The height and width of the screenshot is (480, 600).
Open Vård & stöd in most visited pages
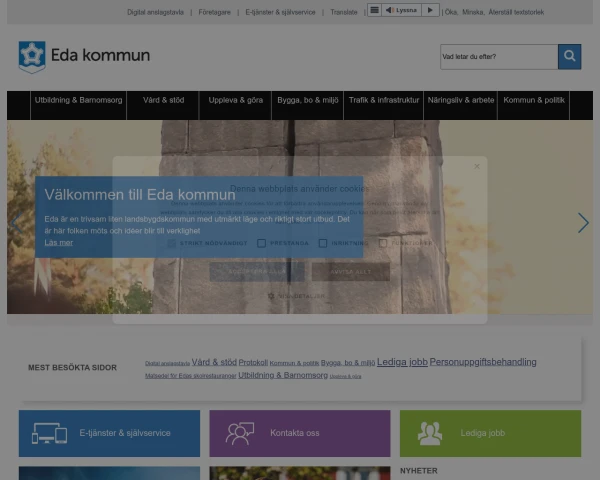tap(214, 362)
